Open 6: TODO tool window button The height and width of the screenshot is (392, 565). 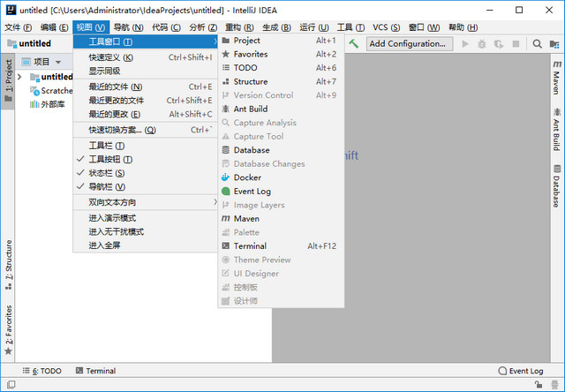click(42, 371)
